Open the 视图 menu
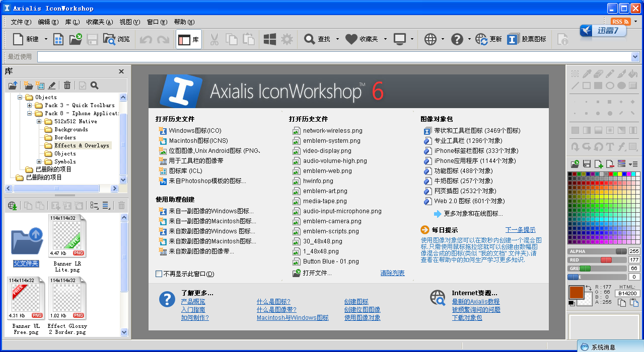 point(130,22)
